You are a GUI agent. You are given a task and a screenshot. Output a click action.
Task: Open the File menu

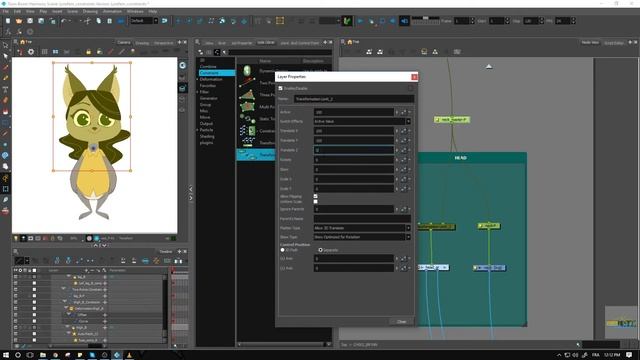coord(6,11)
